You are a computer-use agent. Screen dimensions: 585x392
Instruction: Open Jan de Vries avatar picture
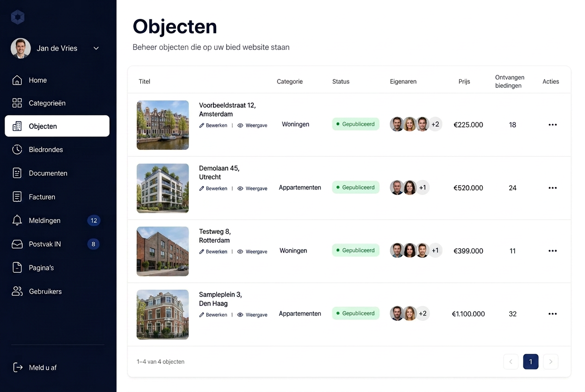pos(21,48)
